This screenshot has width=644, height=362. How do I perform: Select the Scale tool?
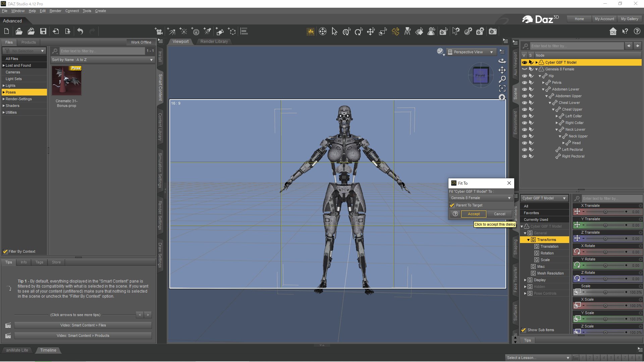383,32
